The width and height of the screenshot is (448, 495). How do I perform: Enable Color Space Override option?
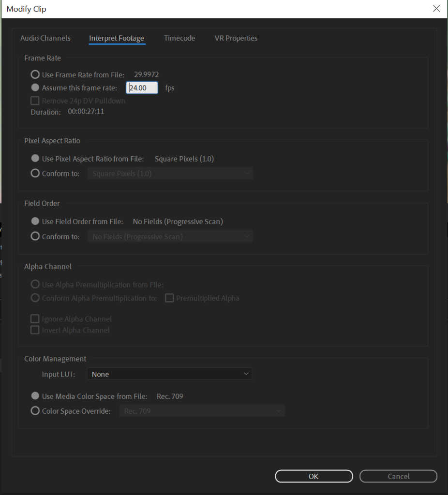tap(35, 411)
